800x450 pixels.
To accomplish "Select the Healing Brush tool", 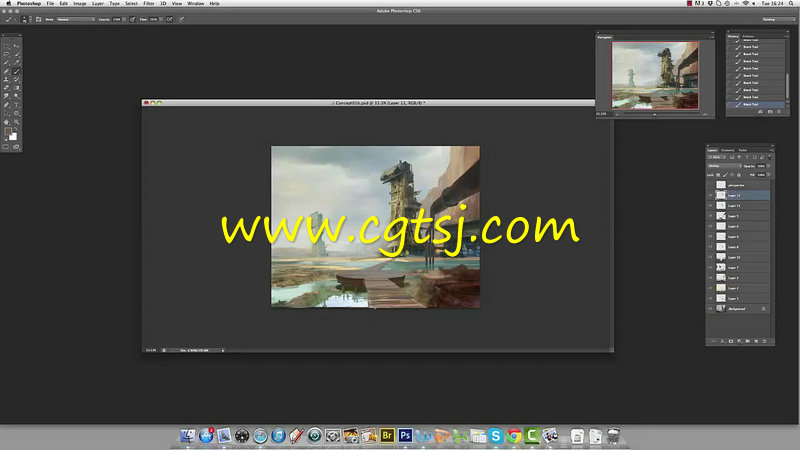I will 6,71.
